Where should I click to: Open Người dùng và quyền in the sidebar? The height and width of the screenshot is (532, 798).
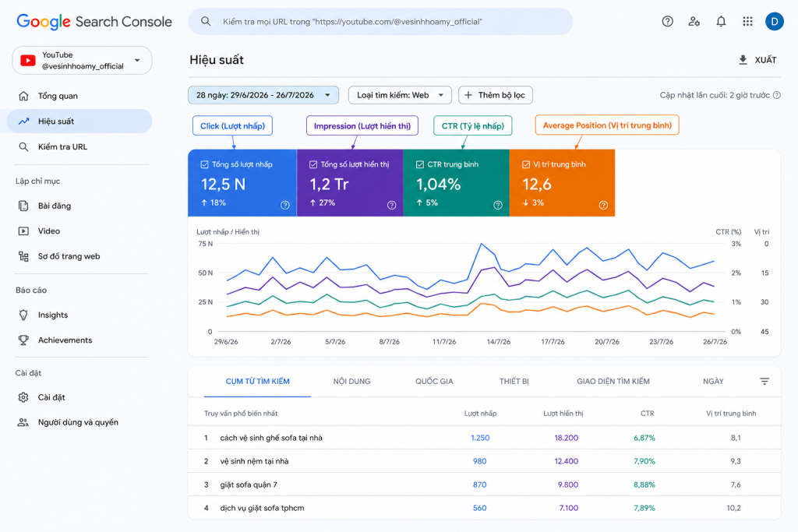(80, 422)
